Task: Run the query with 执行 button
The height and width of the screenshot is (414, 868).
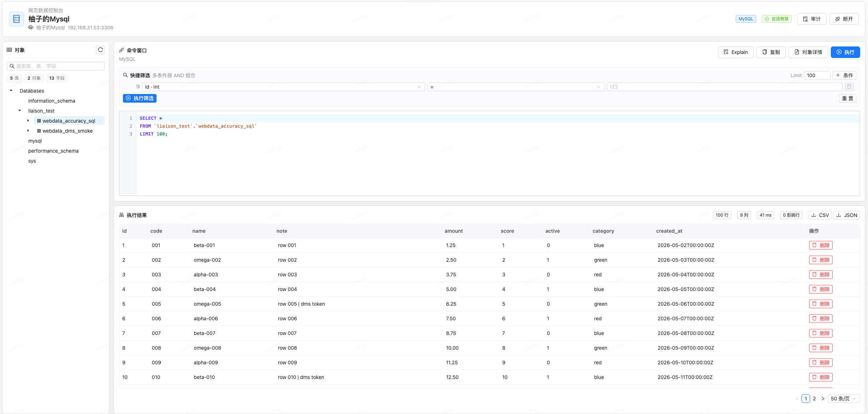Action: pyautogui.click(x=845, y=52)
